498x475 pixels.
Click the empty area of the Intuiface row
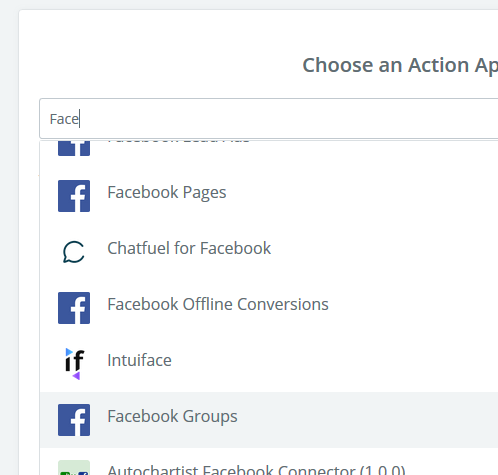point(333,364)
